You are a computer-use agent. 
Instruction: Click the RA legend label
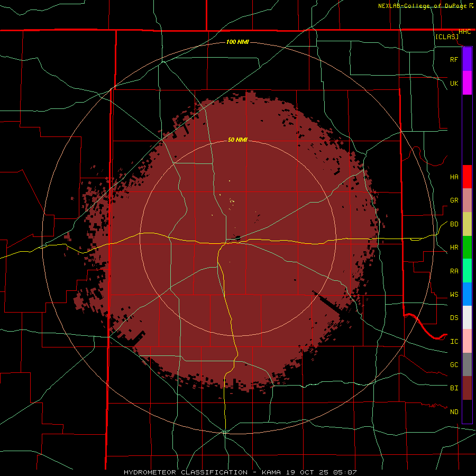454,271
